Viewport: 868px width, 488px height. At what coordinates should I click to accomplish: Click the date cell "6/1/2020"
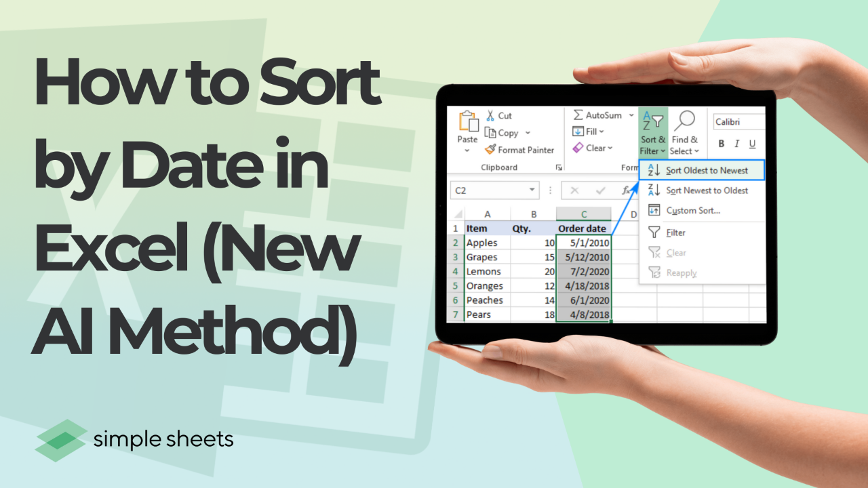tap(583, 300)
